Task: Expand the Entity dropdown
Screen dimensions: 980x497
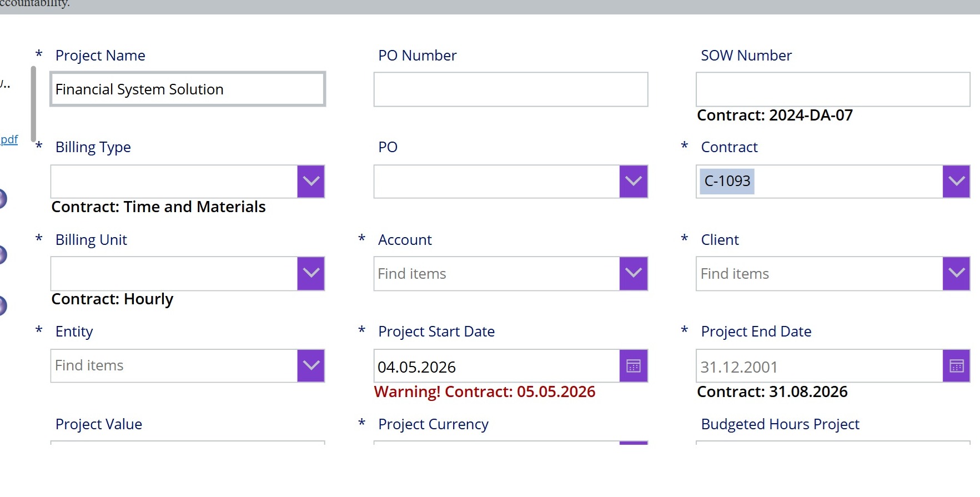Action: coord(311,365)
